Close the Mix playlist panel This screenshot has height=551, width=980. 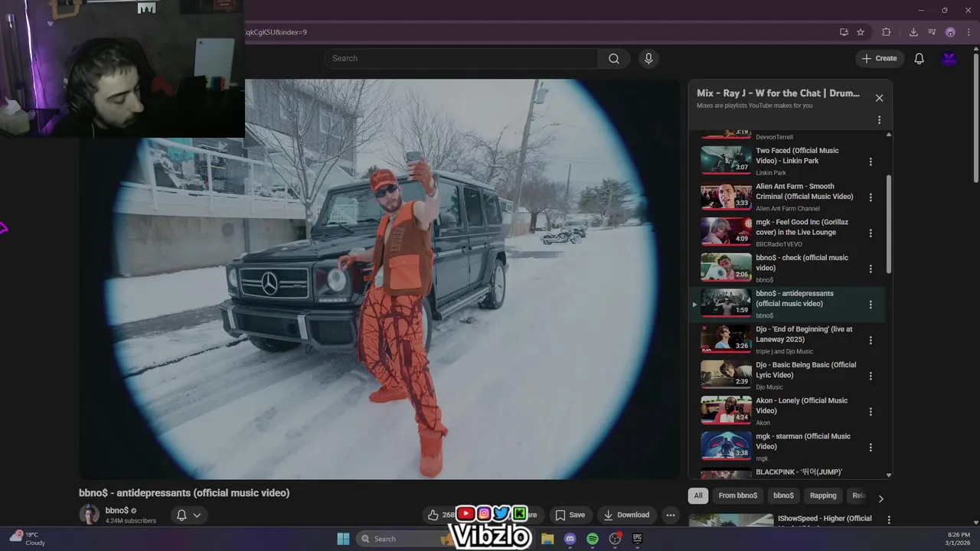tap(879, 98)
